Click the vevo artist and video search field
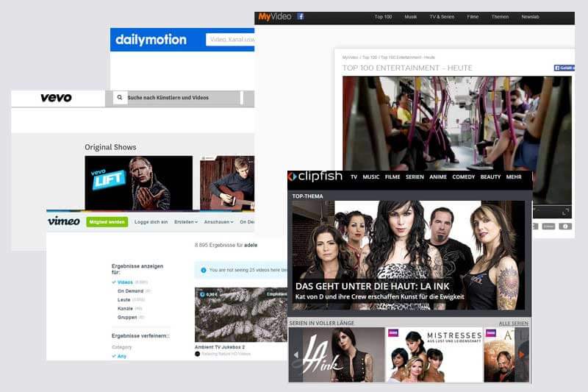Image resolution: width=588 pixels, height=392 pixels. point(184,98)
